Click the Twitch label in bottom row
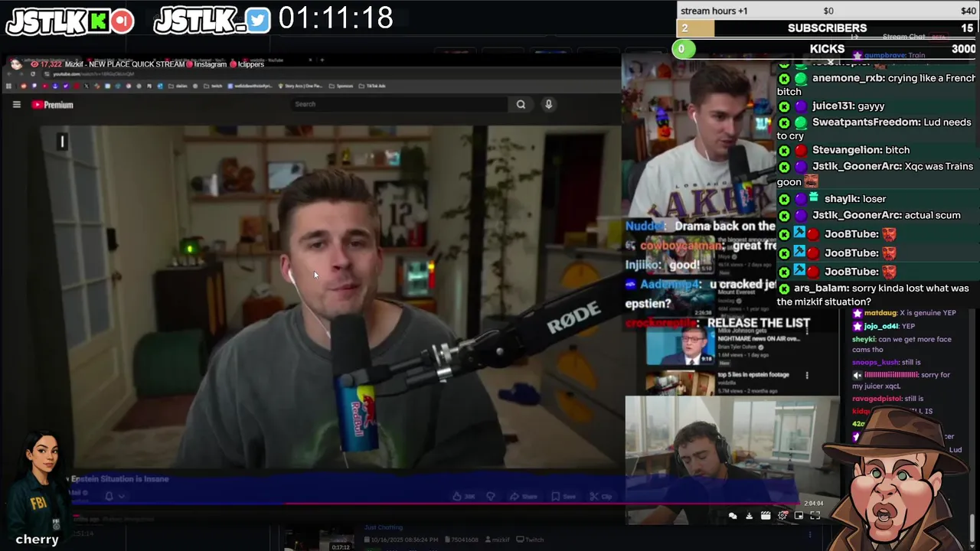This screenshot has width=980, height=551. [x=534, y=540]
